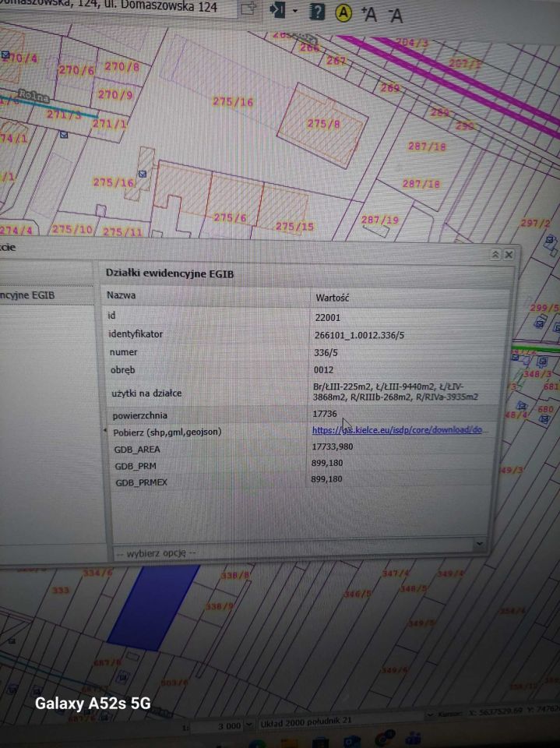560x748 pixels.
Task: Decrease font size with the -A icon
Action: (x=395, y=16)
